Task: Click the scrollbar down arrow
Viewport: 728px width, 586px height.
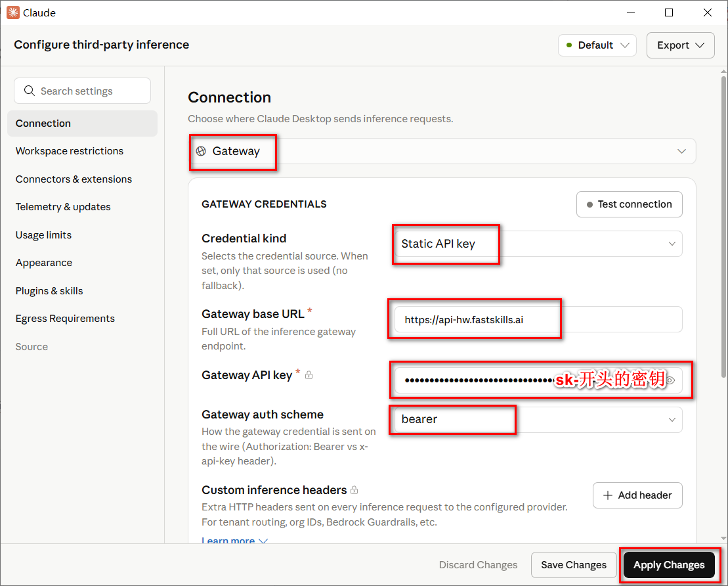Action: [723, 538]
